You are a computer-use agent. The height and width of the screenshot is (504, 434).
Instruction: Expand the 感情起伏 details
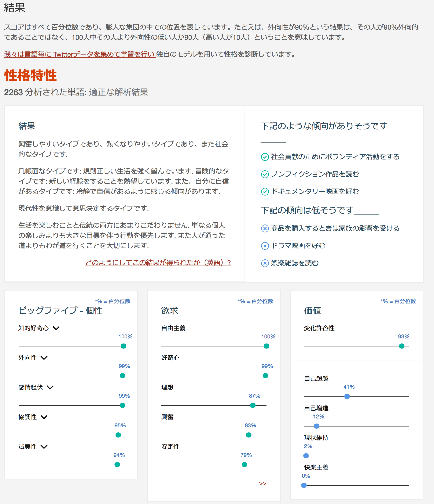pyautogui.click(x=50, y=388)
